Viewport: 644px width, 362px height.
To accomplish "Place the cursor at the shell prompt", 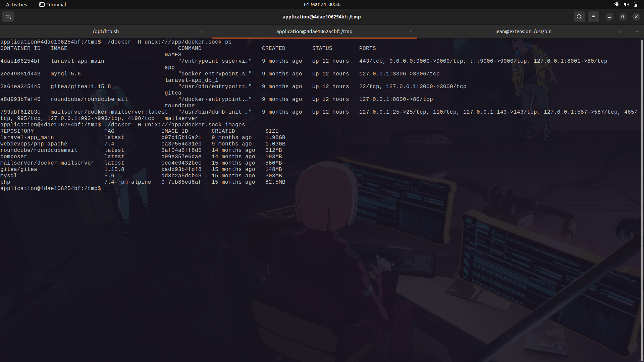I will [x=106, y=188].
